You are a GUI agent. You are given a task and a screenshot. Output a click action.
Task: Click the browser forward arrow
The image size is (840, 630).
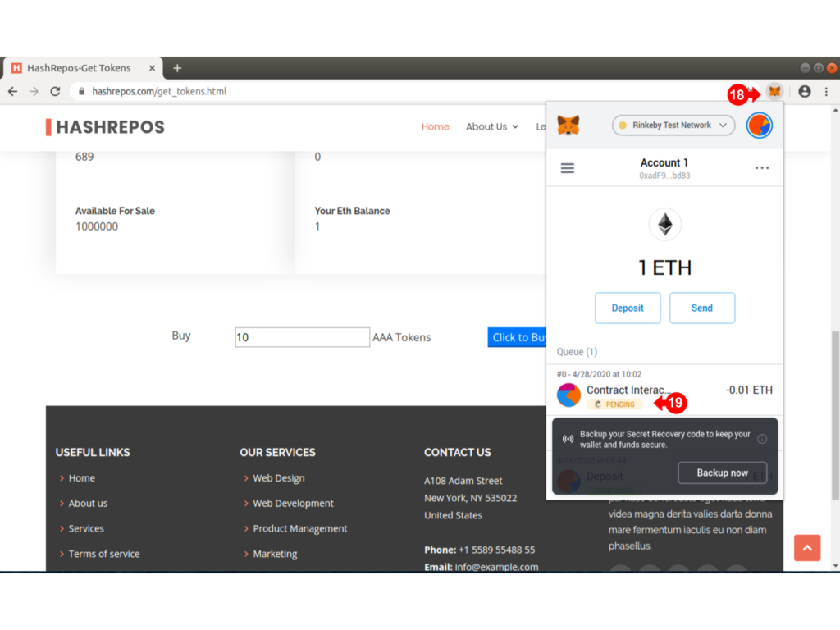pyautogui.click(x=34, y=92)
